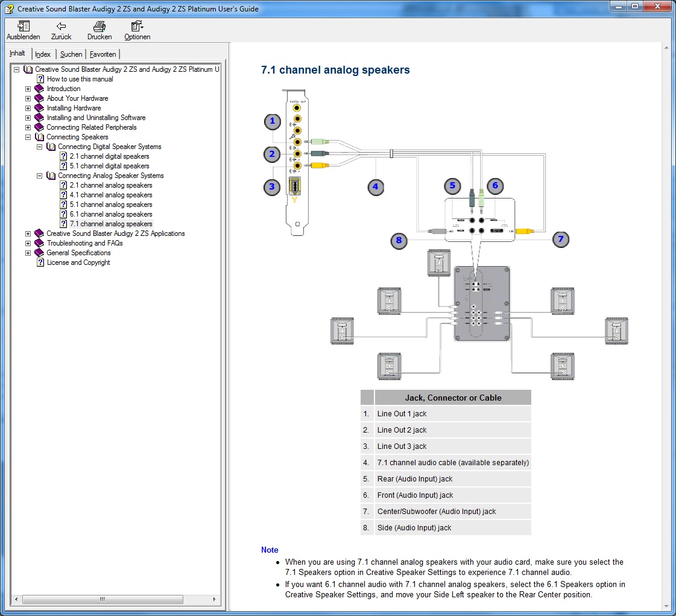Image resolution: width=676 pixels, height=616 pixels.
Task: Expand the Installing Hardware node
Action: click(28, 108)
